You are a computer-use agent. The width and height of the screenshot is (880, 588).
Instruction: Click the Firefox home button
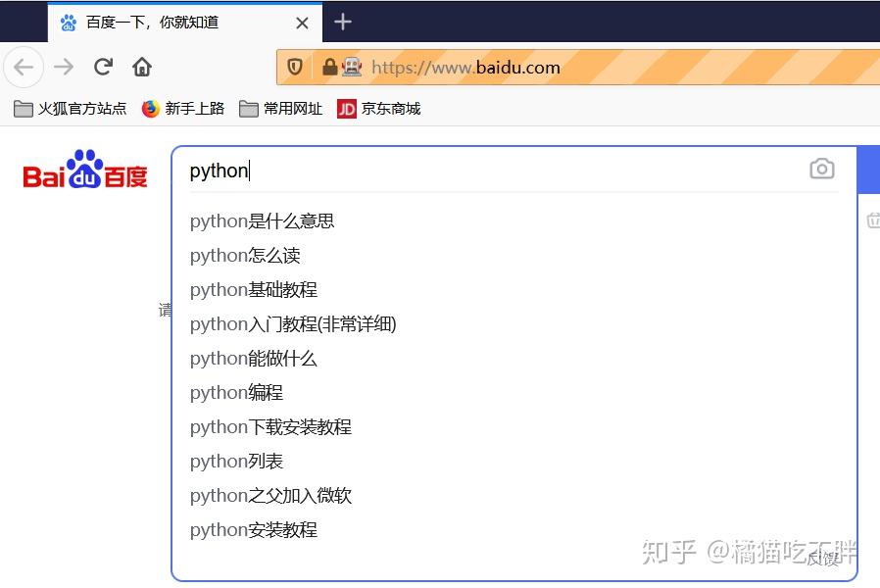pyautogui.click(x=142, y=67)
